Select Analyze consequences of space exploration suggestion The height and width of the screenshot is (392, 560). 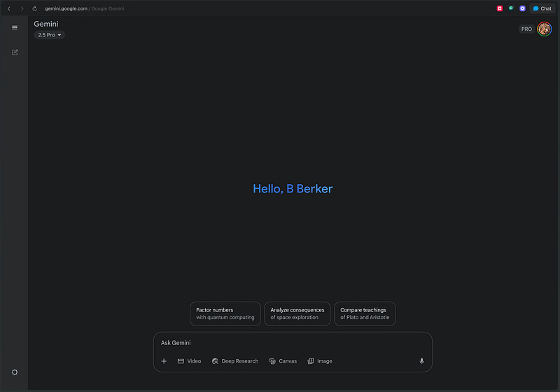(297, 314)
